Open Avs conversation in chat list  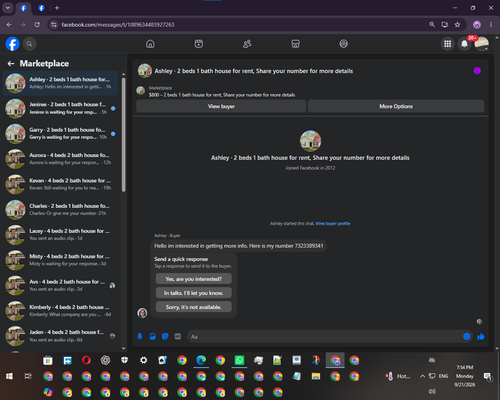pyautogui.click(x=60, y=285)
